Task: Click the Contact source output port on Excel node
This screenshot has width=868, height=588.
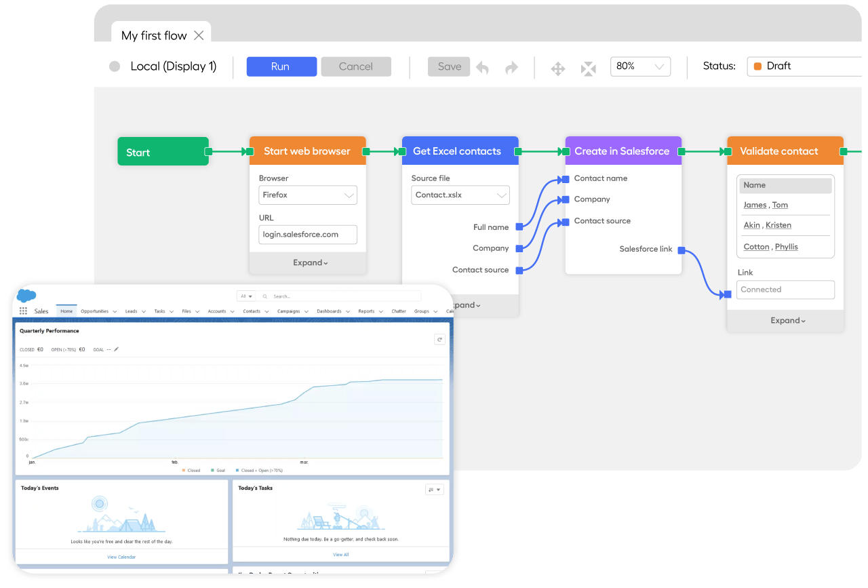Action: click(519, 270)
